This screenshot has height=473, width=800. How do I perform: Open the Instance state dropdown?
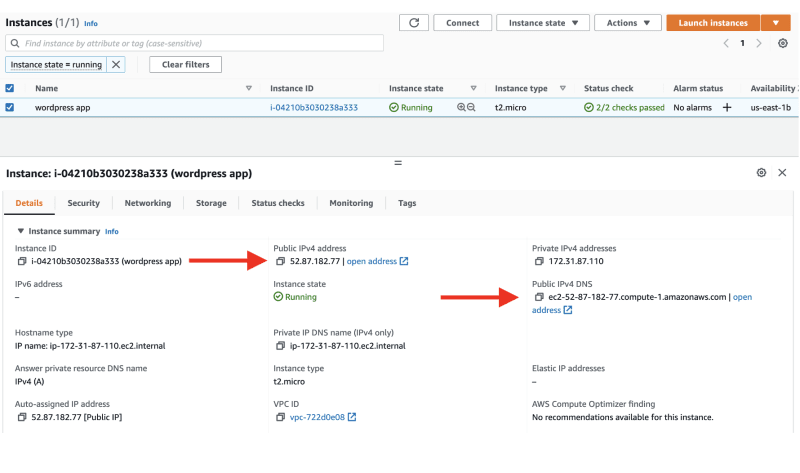pyautogui.click(x=543, y=22)
